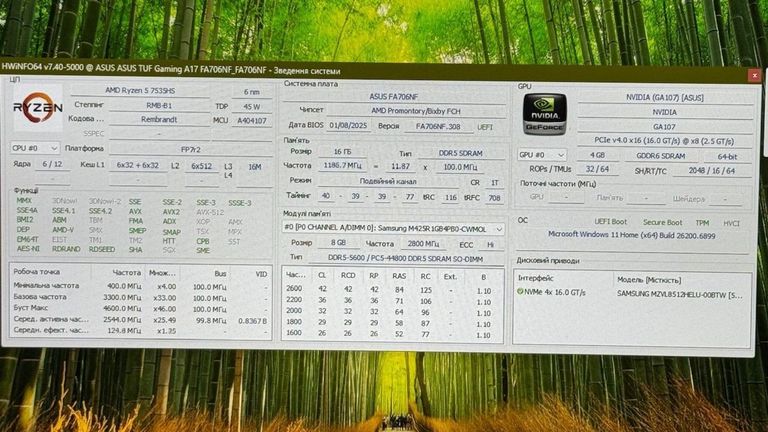The image size is (768, 432).
Task: Click the NVIDIA GeForce logo
Action: tap(544, 113)
